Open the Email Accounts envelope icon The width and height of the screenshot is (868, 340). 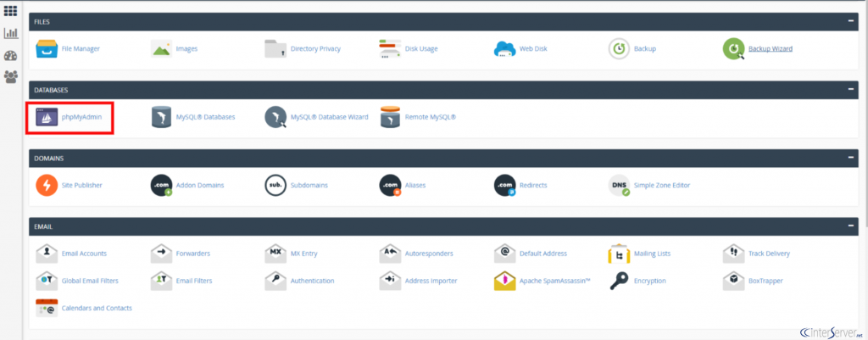[x=47, y=254]
